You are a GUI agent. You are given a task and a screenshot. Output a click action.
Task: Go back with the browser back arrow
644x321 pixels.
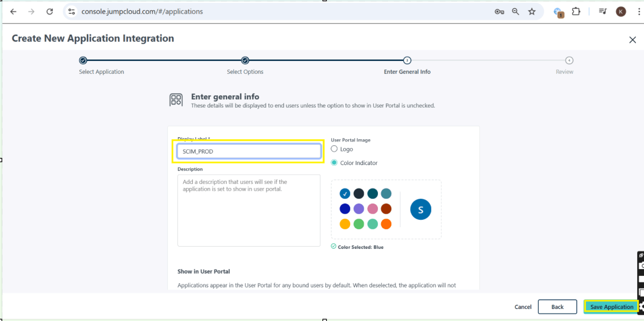coord(13,12)
